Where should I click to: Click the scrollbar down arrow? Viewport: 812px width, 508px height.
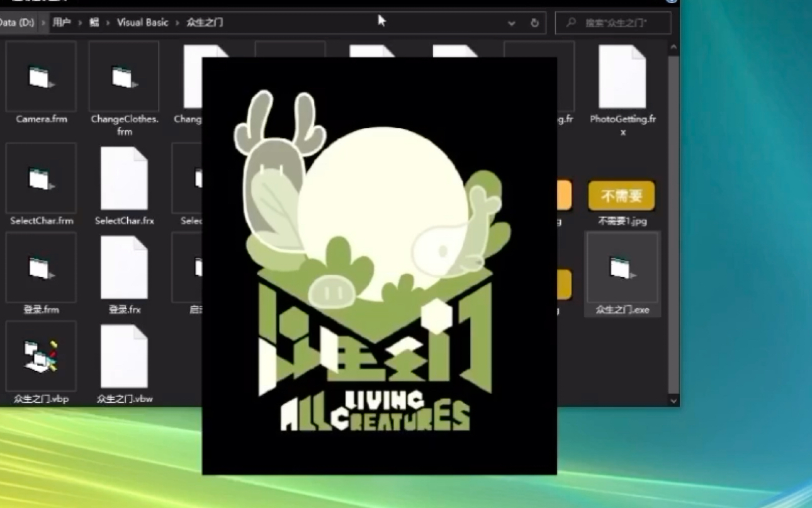tap(673, 400)
